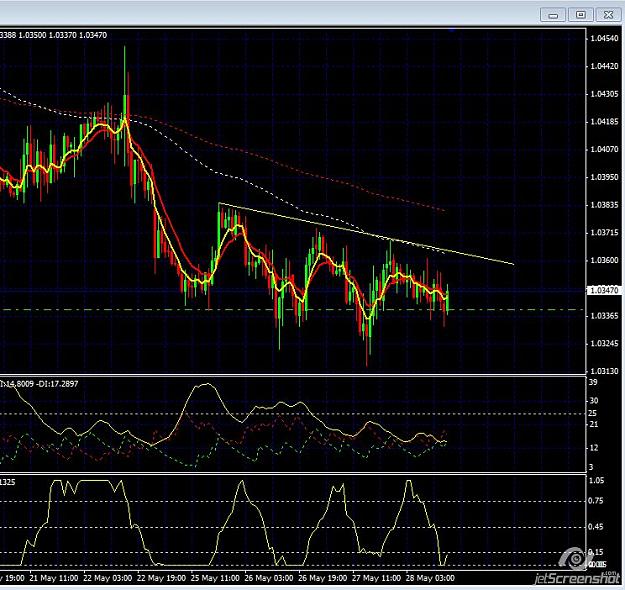Viewport: 625px width, 590px height.
Task: Click price scale value 1.03600
Action: [604, 260]
